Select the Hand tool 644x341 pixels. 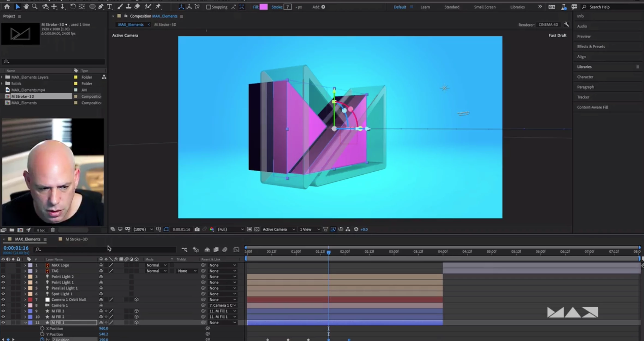point(26,7)
